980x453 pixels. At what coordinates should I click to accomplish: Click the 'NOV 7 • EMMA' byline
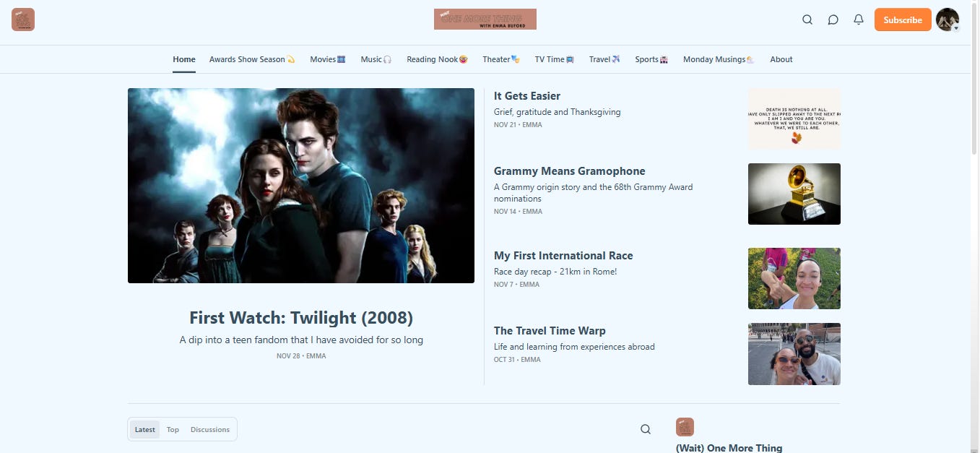(x=516, y=285)
